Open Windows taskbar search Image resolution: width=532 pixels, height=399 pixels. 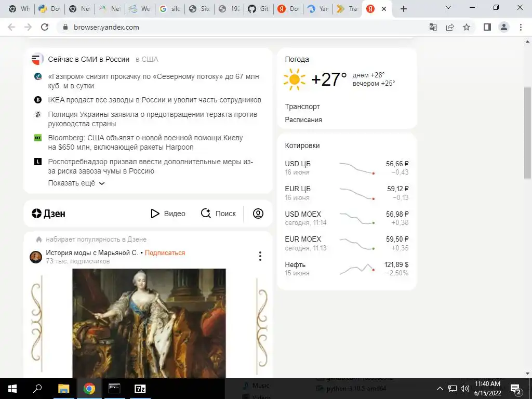(x=37, y=389)
